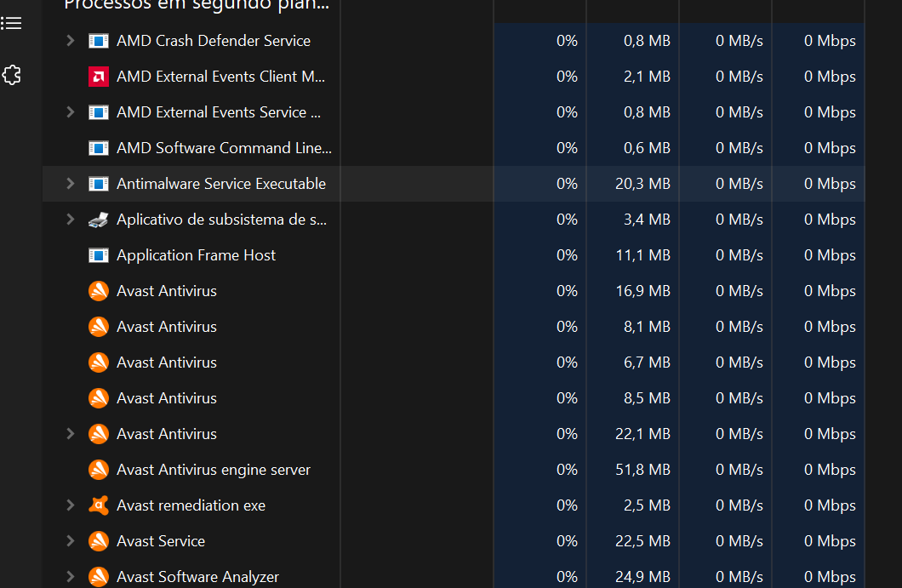Click the red AMD External Events Client icon

tap(99, 77)
